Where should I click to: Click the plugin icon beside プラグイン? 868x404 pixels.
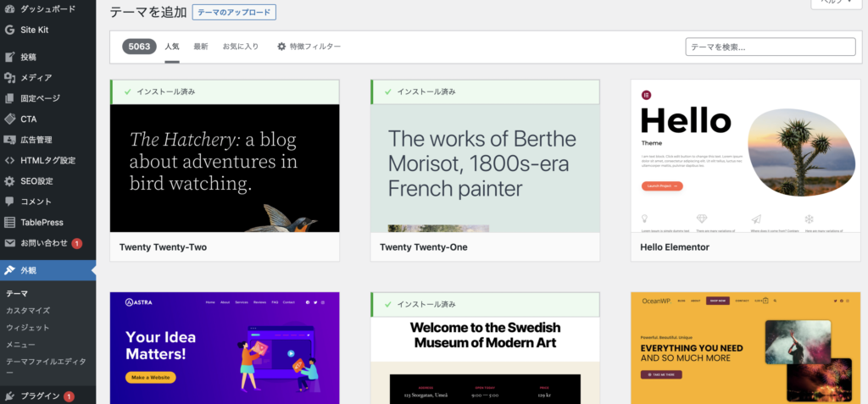point(9,396)
